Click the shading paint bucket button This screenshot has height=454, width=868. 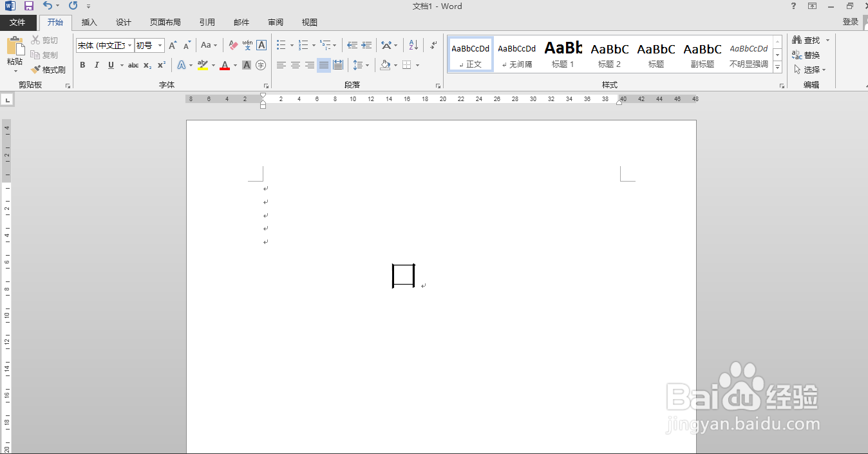[385, 65]
